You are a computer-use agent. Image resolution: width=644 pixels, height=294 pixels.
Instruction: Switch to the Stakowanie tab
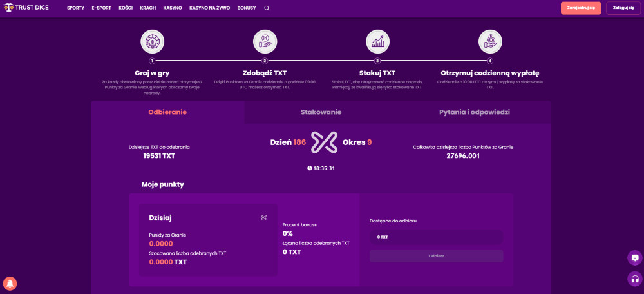pyautogui.click(x=321, y=112)
